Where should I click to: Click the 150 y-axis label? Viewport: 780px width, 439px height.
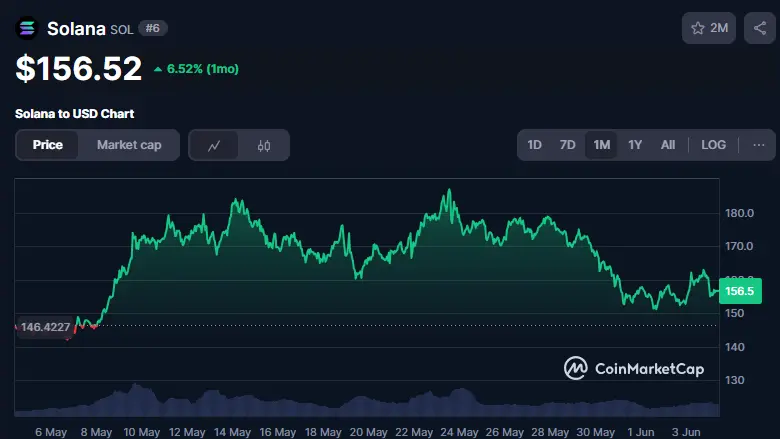coord(735,313)
